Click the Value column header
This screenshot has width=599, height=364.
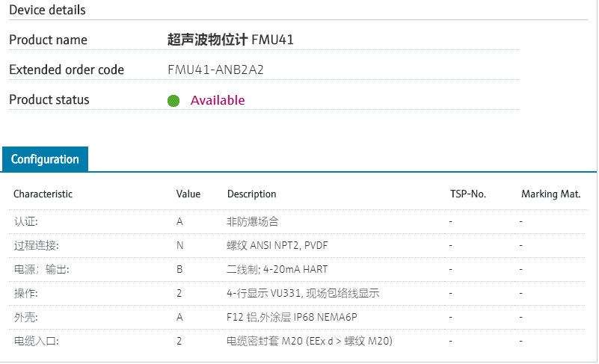[x=188, y=194]
